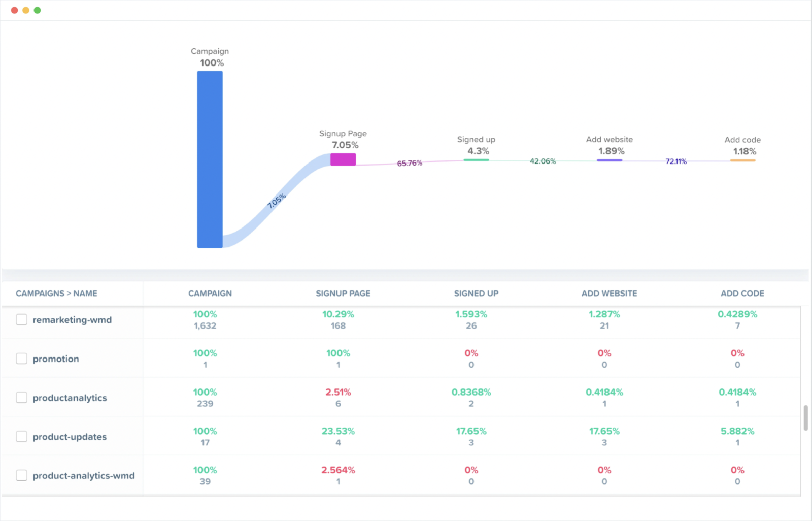Click the product-analytics-wmd campaign name
Image resolution: width=812 pixels, height=521 pixels.
click(x=84, y=476)
